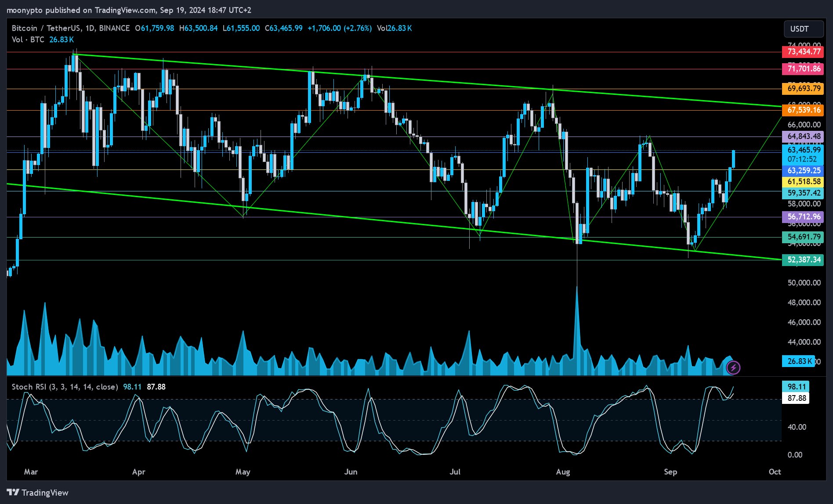The width and height of the screenshot is (833, 504).
Task: Click the 48,000.00 price scale value
Action: click(804, 302)
